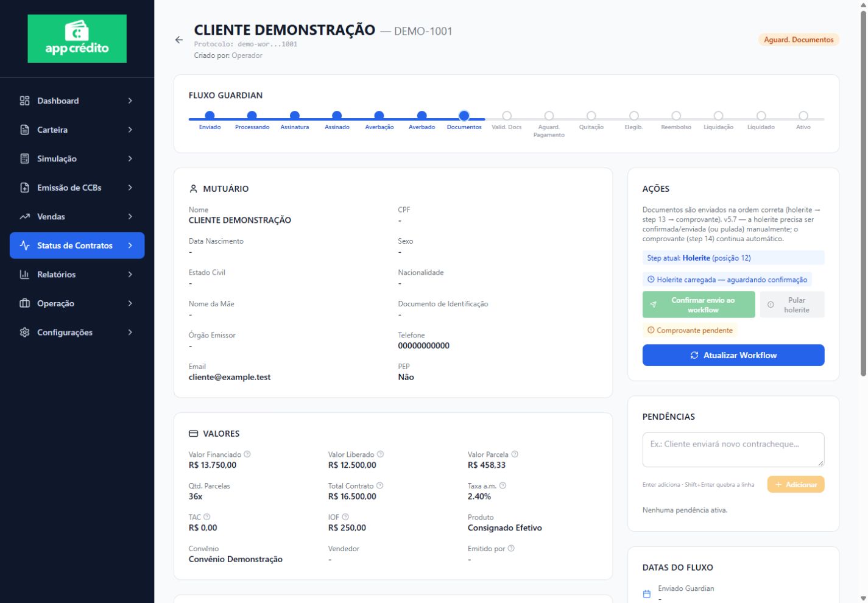The width and height of the screenshot is (868, 603).
Task: Click the Emissão de CCBs file icon
Action: [x=24, y=188]
